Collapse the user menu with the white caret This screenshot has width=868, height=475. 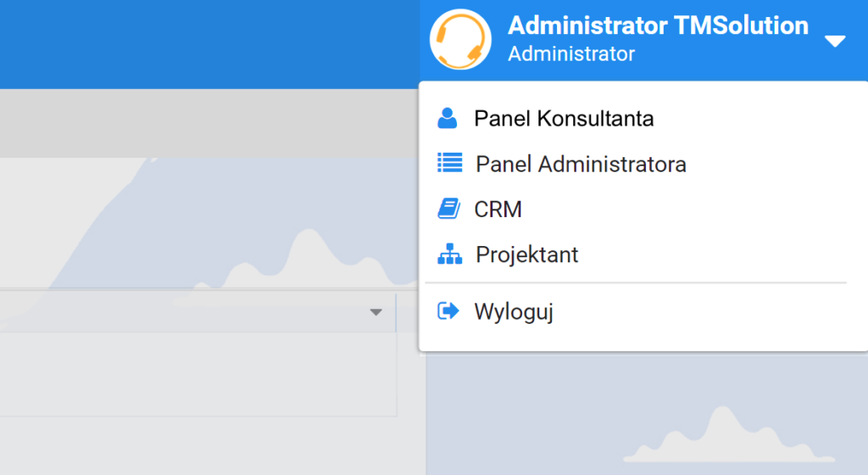pos(835,41)
